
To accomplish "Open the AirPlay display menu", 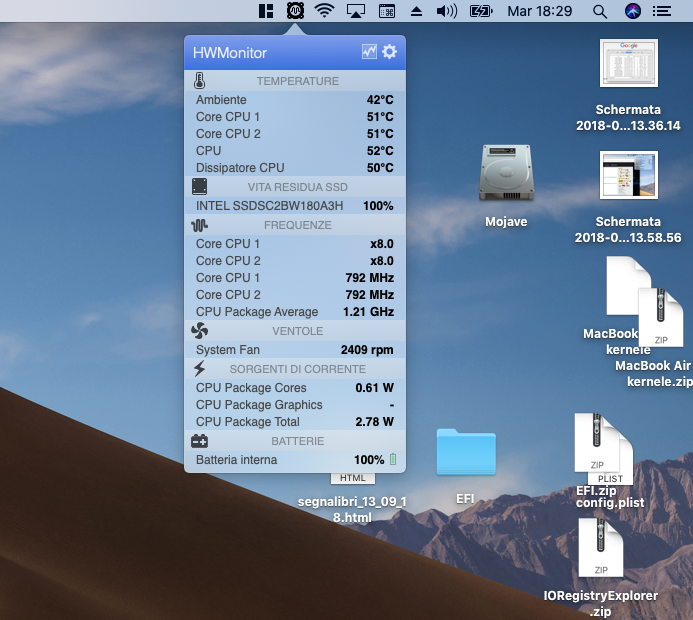I will [x=356, y=11].
